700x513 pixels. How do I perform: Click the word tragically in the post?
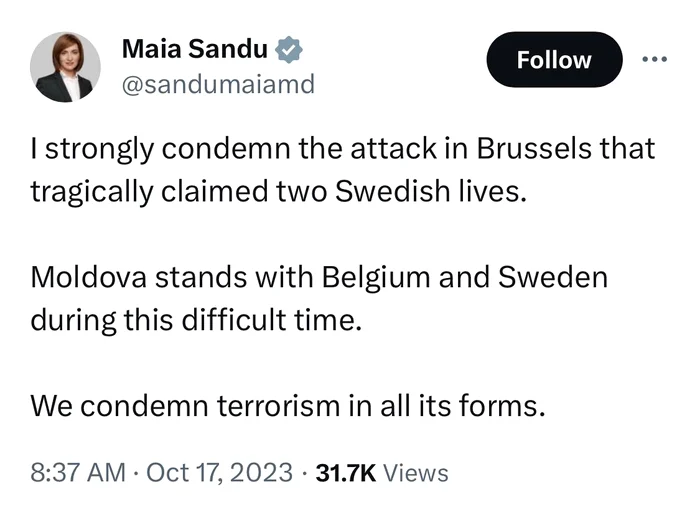click(92, 192)
